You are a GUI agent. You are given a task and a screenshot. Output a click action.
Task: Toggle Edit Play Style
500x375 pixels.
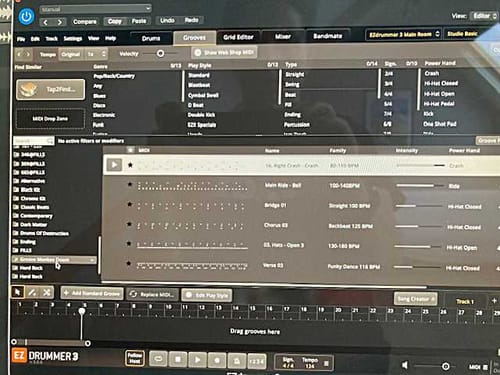pyautogui.click(x=207, y=295)
